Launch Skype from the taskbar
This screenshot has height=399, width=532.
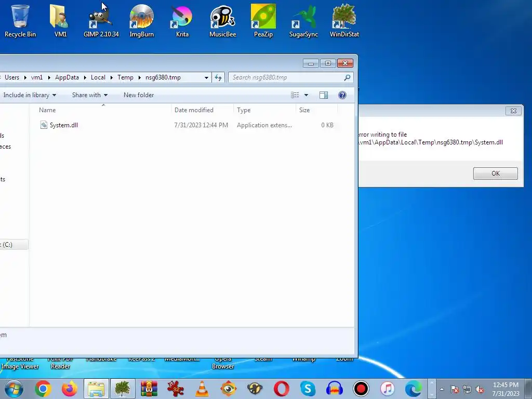pos(308,389)
